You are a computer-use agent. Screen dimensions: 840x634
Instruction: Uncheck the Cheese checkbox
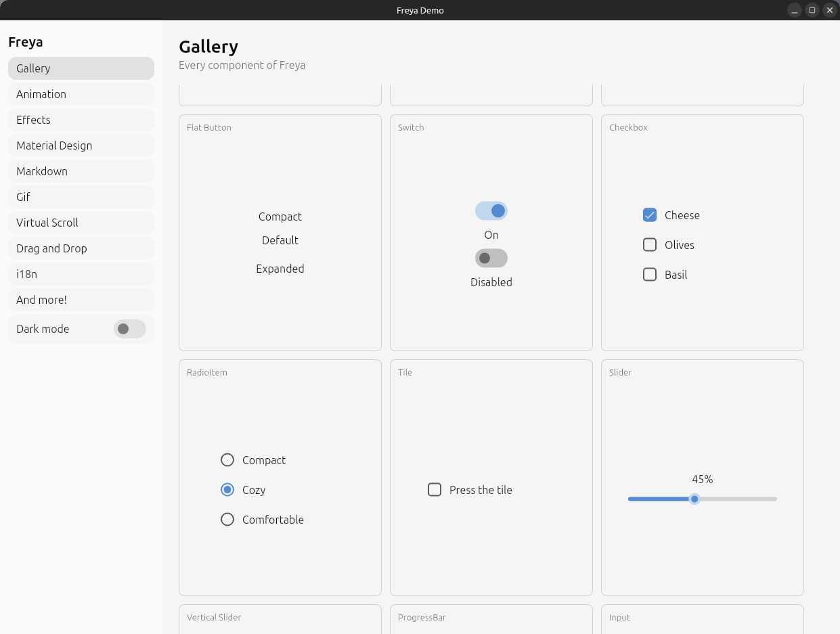(650, 215)
